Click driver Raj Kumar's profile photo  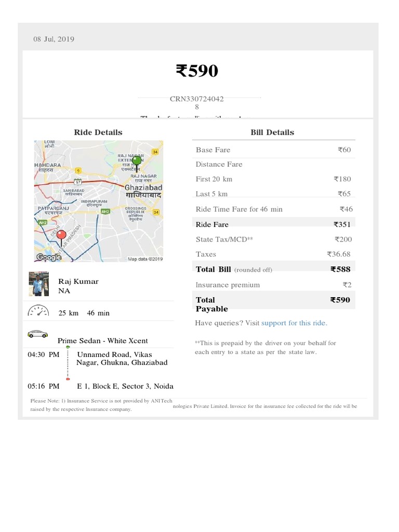[39, 284]
